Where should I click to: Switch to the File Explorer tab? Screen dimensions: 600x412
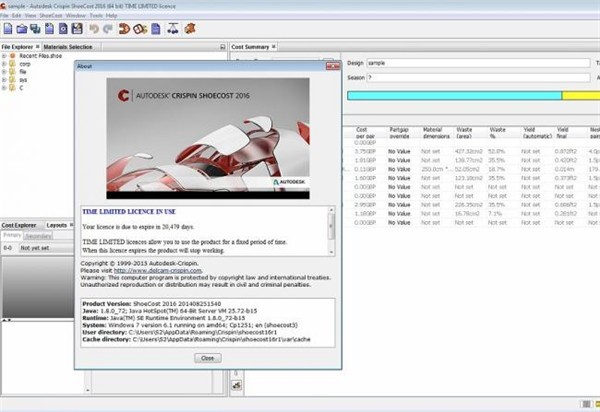pos(17,47)
